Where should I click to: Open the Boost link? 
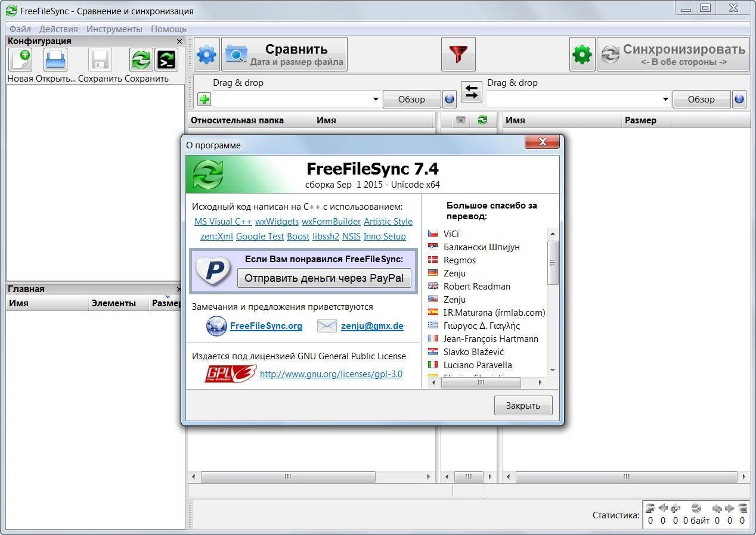298,237
